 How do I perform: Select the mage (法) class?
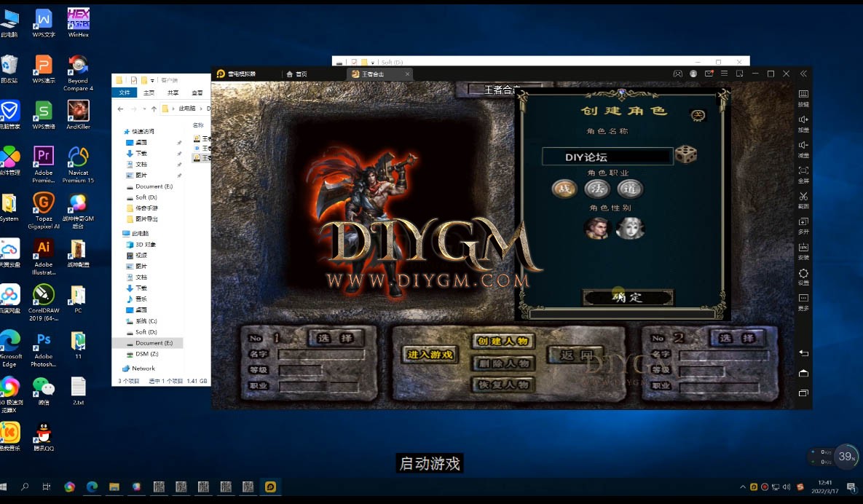coord(597,189)
